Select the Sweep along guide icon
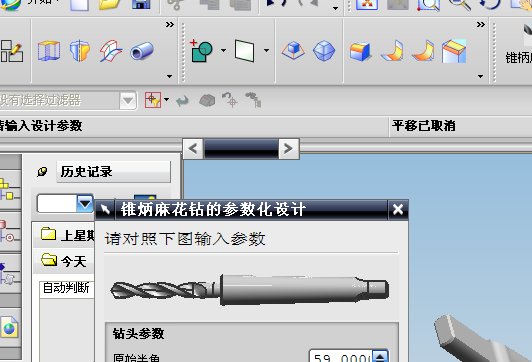The image size is (532, 362). pyautogui.click(x=111, y=51)
